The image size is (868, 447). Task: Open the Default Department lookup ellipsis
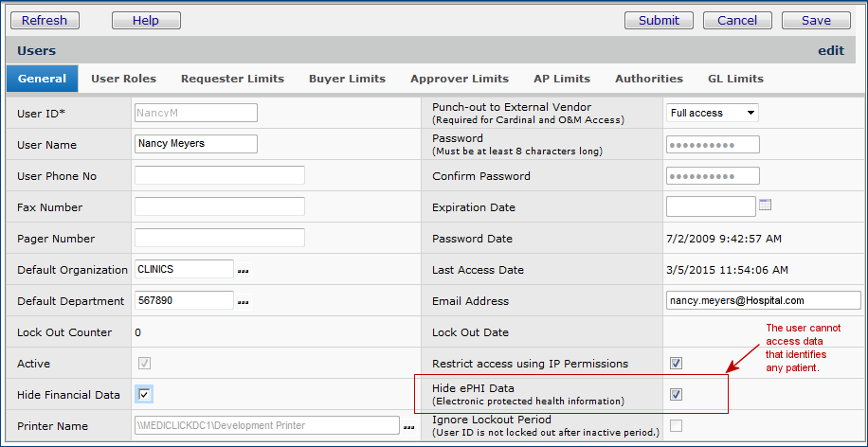click(244, 302)
